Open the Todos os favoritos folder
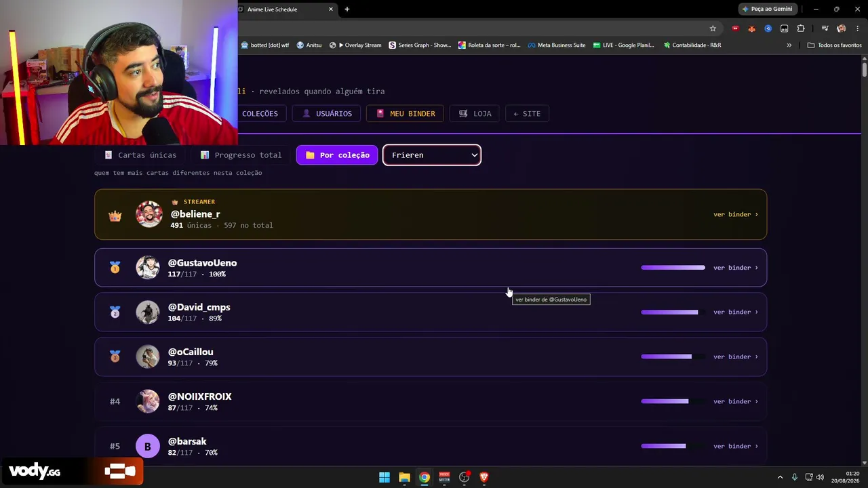 click(834, 45)
